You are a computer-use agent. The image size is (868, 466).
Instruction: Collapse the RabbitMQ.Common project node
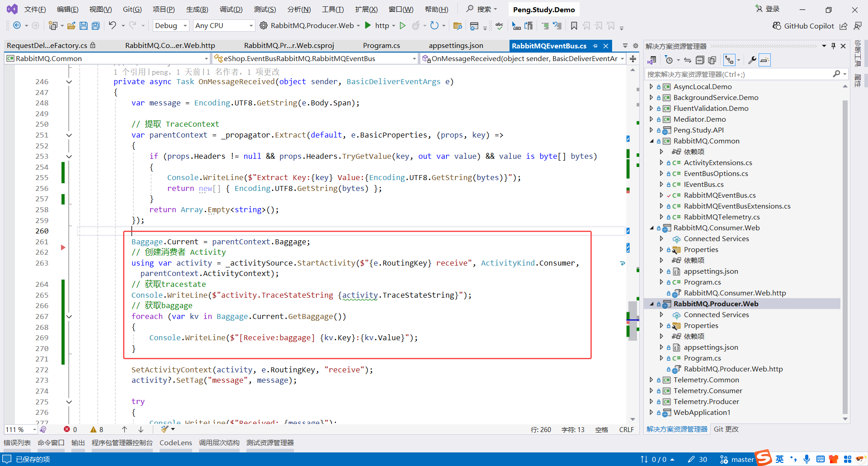click(652, 141)
